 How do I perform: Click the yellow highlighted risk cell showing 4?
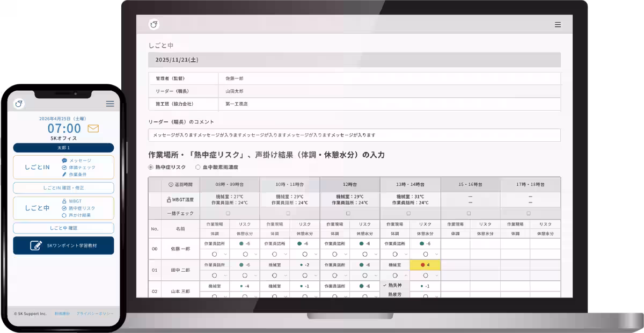coord(425,265)
